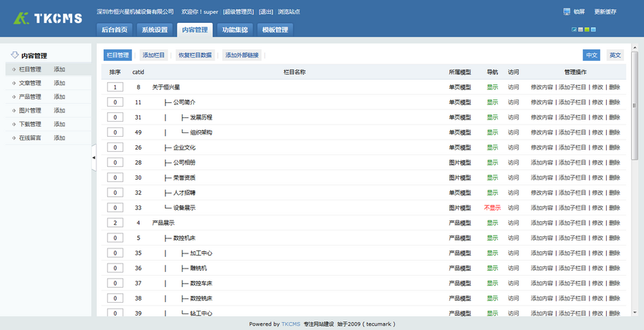Click the 添加栏目 button
Image resolution: width=644 pixels, height=330 pixels.
click(154, 55)
